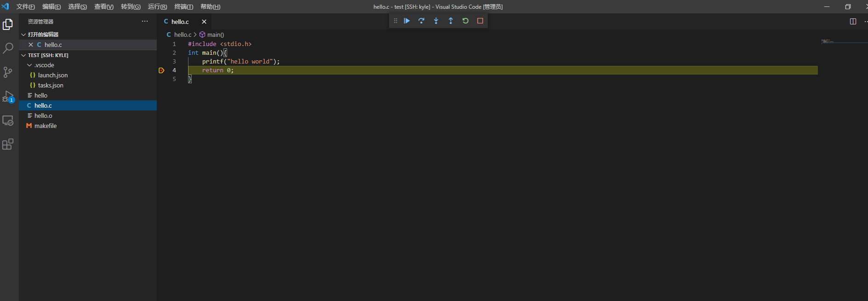The height and width of the screenshot is (301, 868).
Task: Click the 资源管理器 panel title
Action: 40,22
